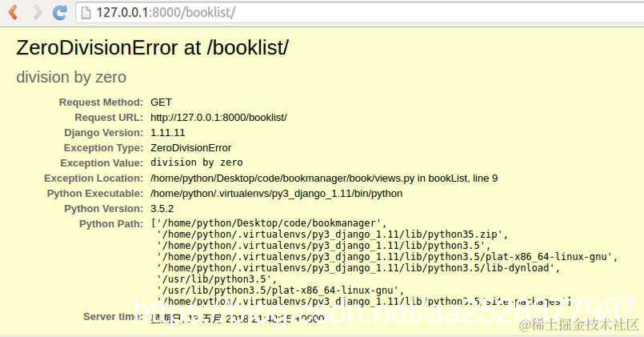This screenshot has height=337, width=644.
Task: Reload the page with the refresh icon
Action: tap(60, 12)
